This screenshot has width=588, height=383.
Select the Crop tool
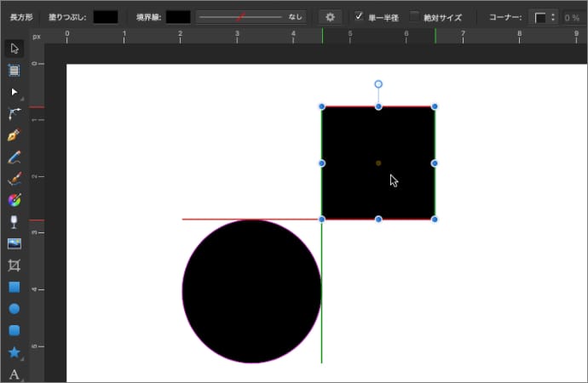14,266
